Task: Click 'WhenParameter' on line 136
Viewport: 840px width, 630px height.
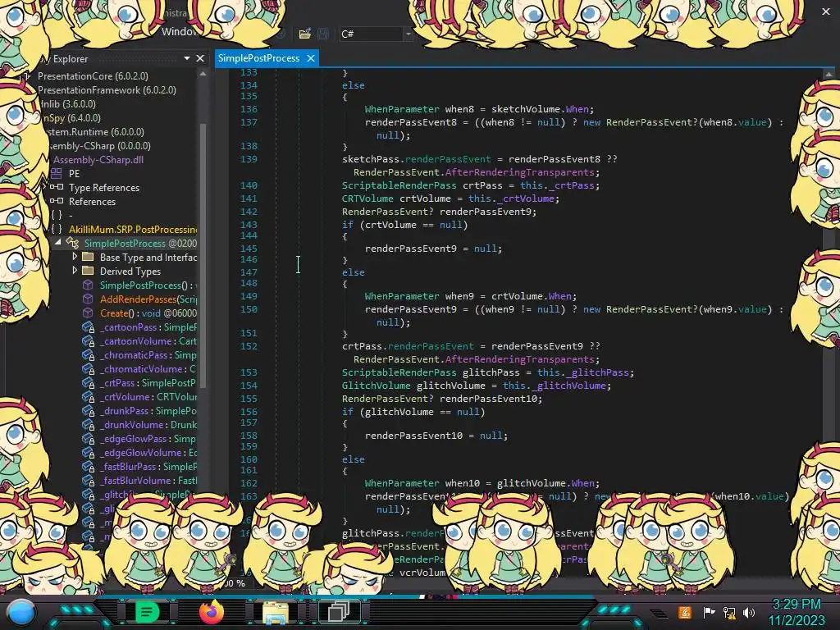Action: pos(402,109)
